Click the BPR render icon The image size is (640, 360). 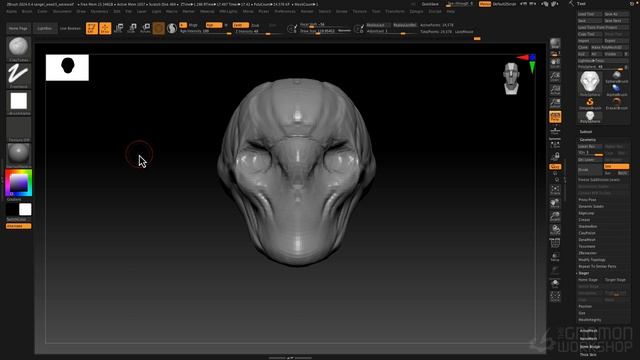[555, 44]
